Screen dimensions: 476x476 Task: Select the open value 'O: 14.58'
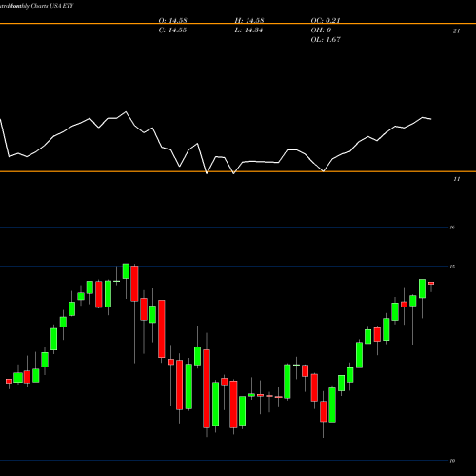click(173, 20)
